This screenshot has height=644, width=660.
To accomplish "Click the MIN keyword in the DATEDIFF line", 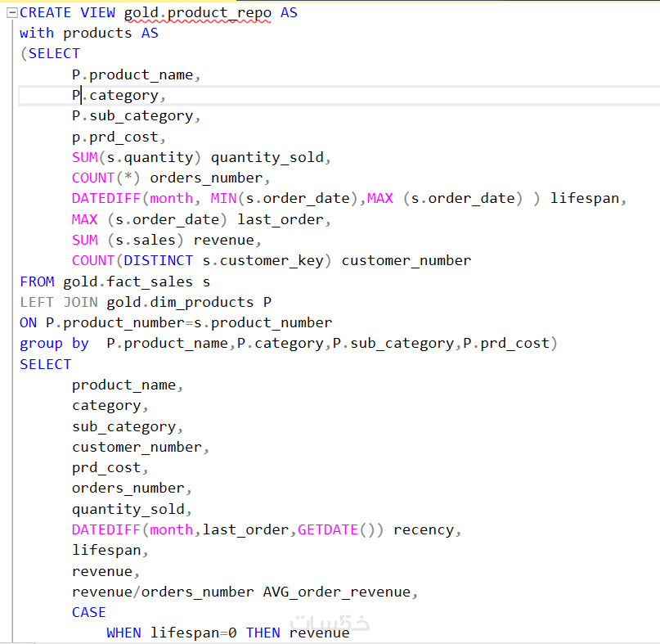I will pos(224,198).
